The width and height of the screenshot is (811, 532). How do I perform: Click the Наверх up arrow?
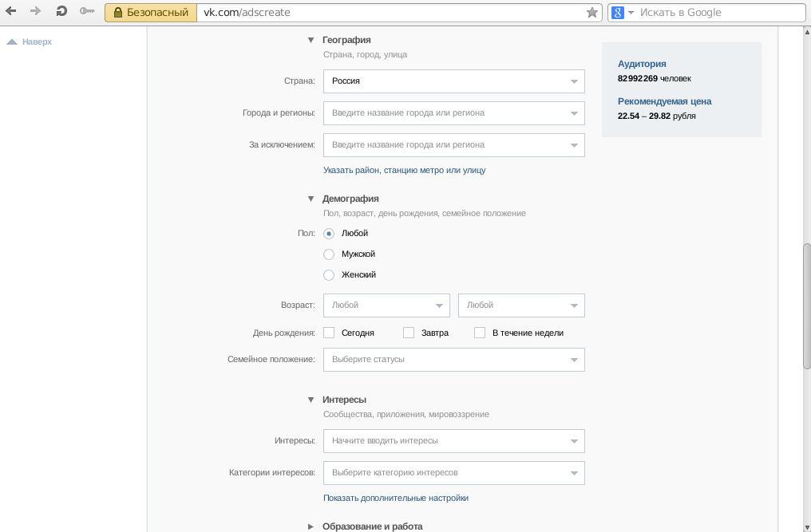coord(12,41)
